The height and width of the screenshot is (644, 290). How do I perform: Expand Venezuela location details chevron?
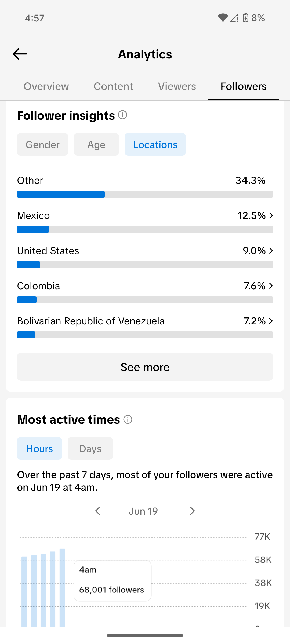click(271, 321)
